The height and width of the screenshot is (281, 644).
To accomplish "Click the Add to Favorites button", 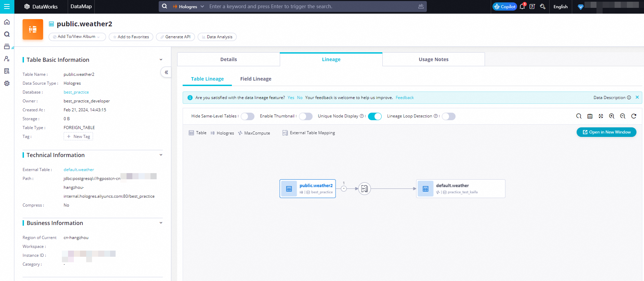I will (x=131, y=37).
